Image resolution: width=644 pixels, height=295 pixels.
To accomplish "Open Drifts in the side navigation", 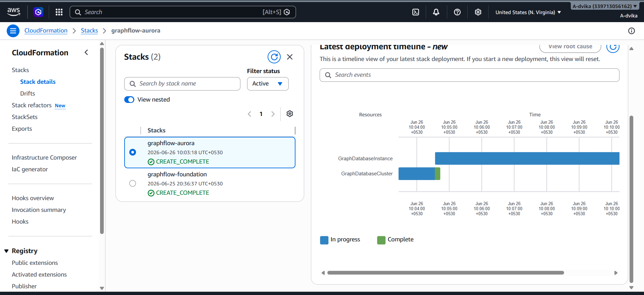I will (x=28, y=94).
